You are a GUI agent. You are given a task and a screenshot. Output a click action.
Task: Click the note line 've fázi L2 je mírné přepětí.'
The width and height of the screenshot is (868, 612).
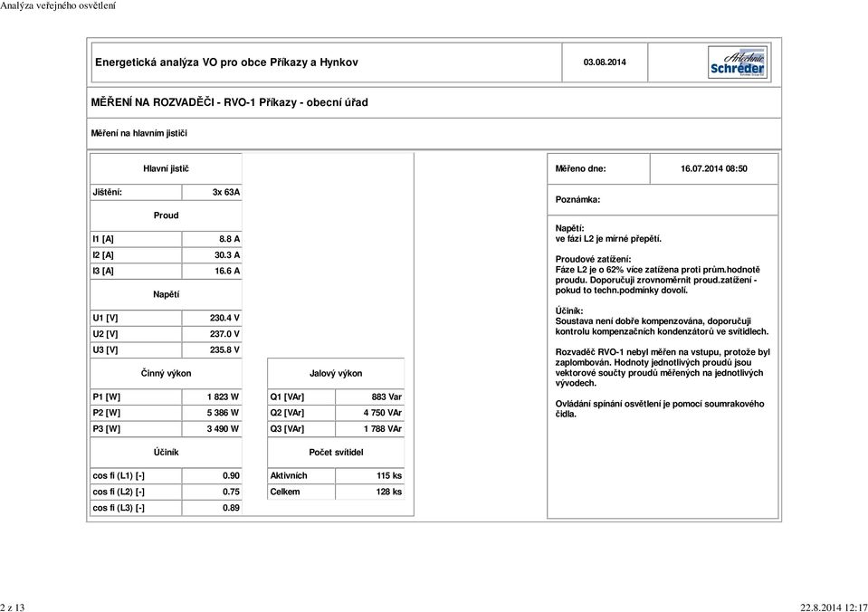pyautogui.click(x=608, y=239)
